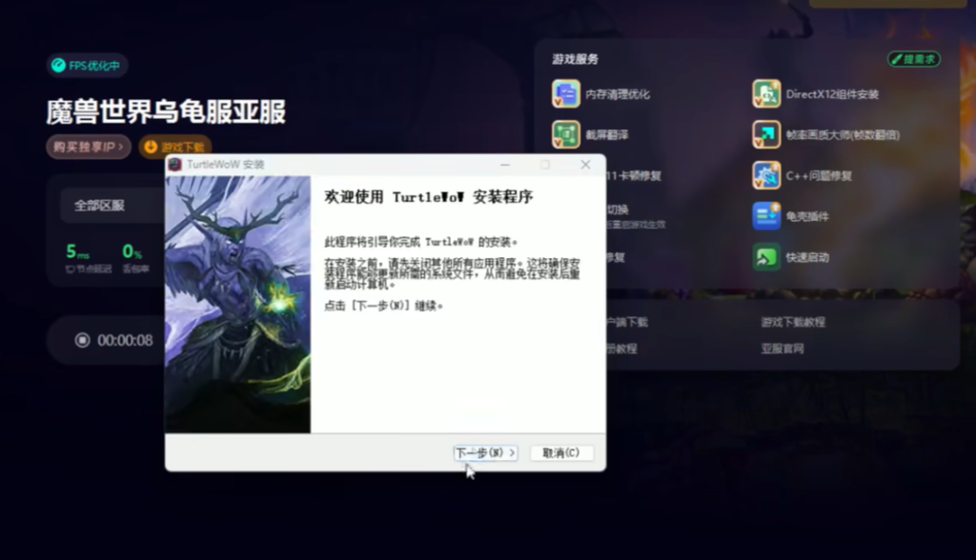Click the 游戏服务 panel heading
The width and height of the screenshot is (976, 560).
(x=575, y=59)
